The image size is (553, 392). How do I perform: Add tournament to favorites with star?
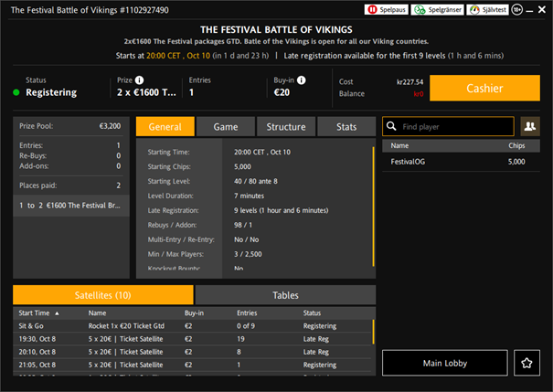(x=528, y=363)
